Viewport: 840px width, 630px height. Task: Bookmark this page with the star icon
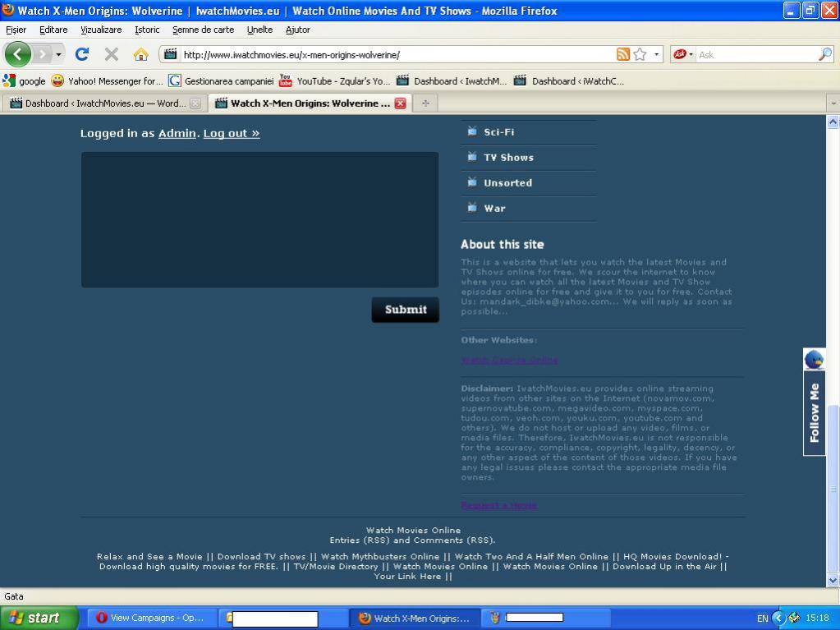(x=640, y=54)
